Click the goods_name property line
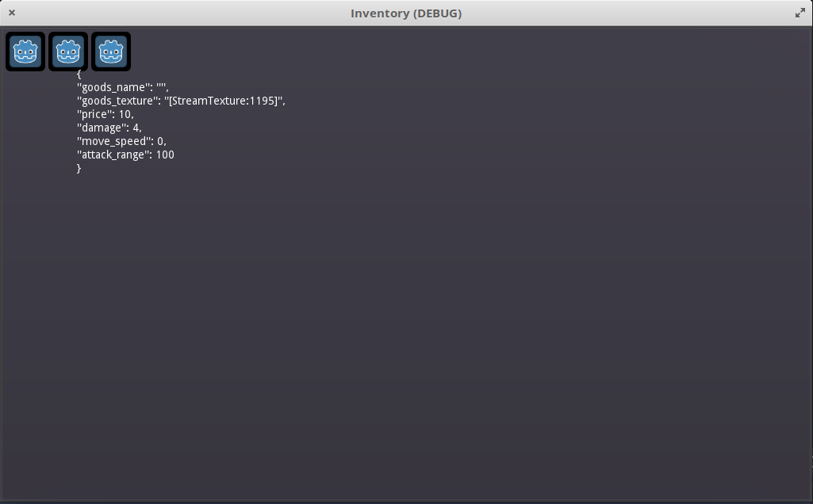Image resolution: width=813 pixels, height=504 pixels. (x=123, y=87)
